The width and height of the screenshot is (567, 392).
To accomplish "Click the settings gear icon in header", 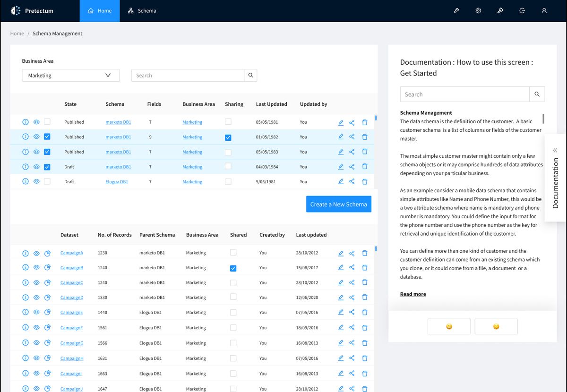I will point(478,11).
